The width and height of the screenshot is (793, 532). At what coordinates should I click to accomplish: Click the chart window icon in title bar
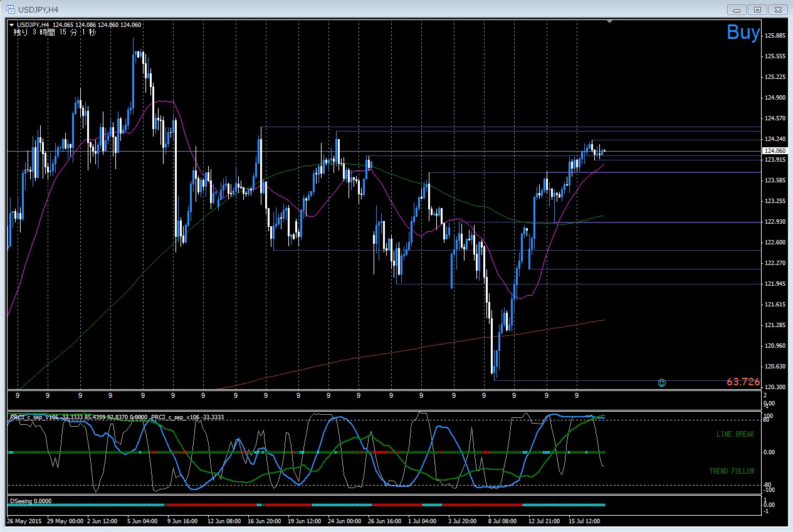11,9
